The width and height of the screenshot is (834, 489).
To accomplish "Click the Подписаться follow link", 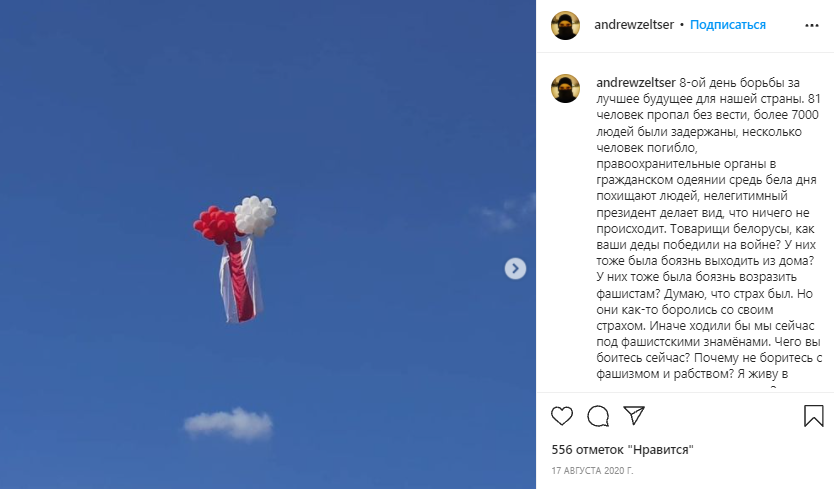I will tap(728, 24).
